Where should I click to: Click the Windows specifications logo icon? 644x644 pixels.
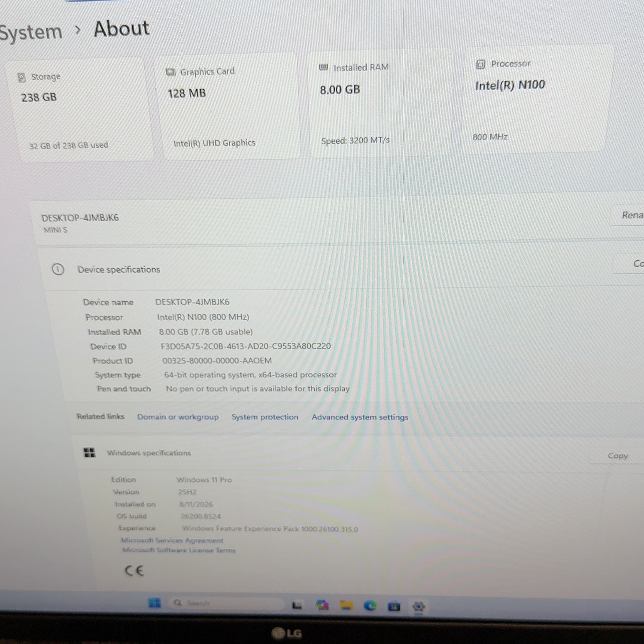point(90,453)
